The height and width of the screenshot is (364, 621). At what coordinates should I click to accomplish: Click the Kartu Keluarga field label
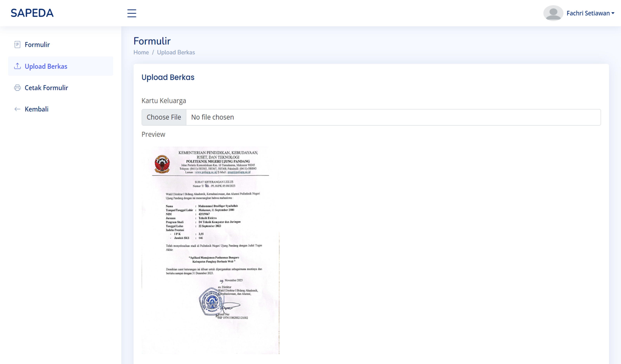coord(164,101)
